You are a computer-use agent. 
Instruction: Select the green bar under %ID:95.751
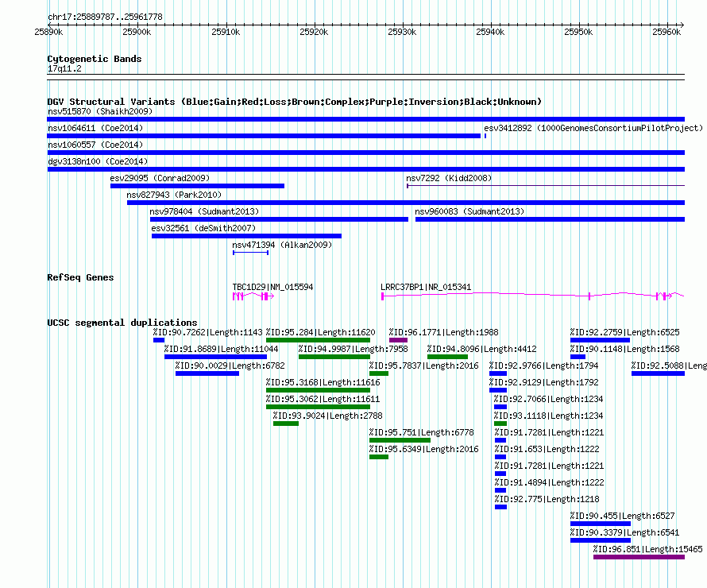coord(400,440)
